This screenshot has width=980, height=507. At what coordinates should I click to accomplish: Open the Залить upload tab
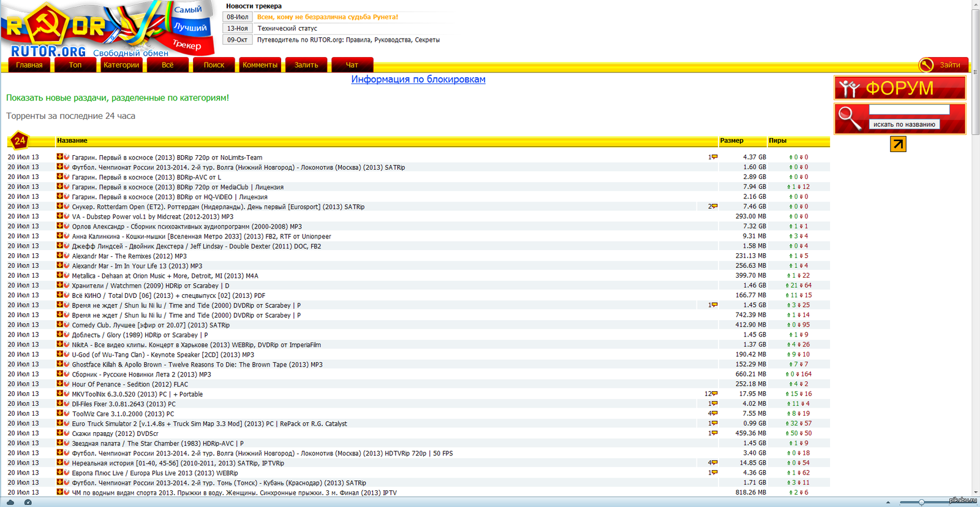pyautogui.click(x=306, y=65)
